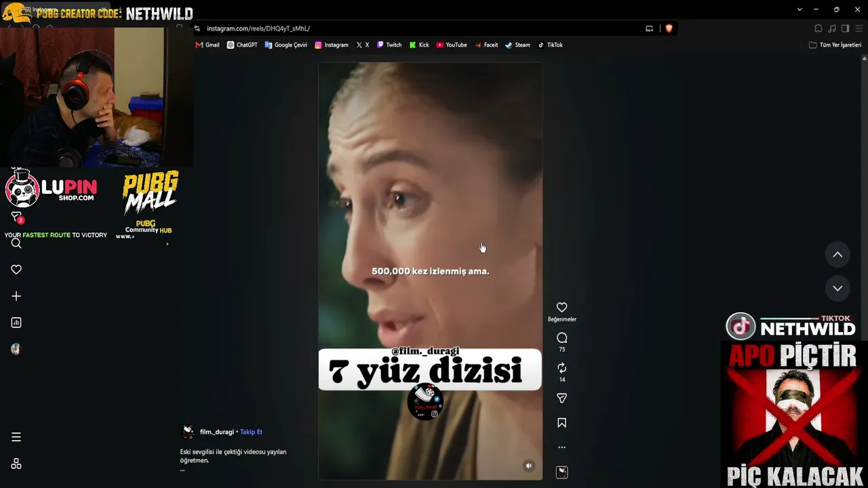Follow film._duragi with Takip Et
This screenshot has width=868, height=488.
click(251, 432)
